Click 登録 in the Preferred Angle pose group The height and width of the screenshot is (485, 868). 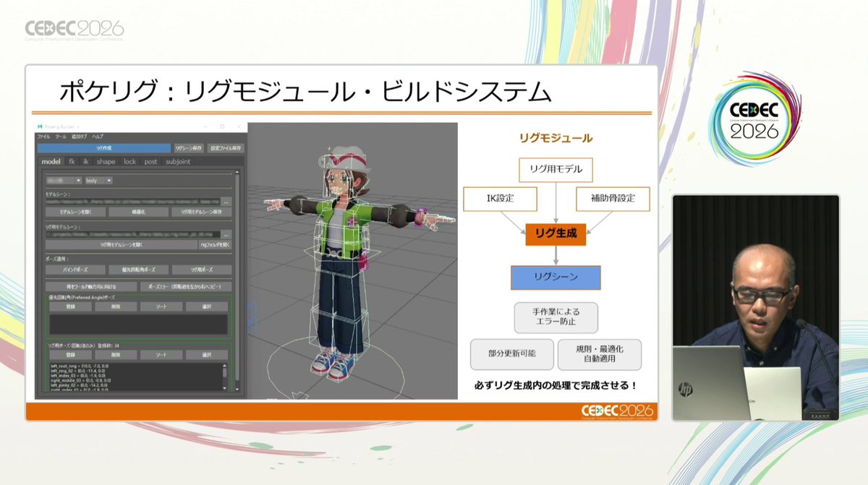(x=70, y=306)
